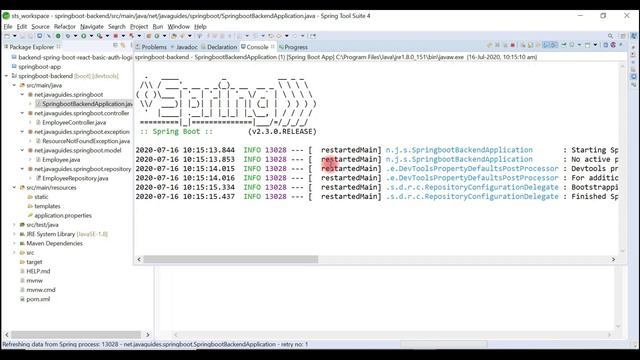Click the Remove Launch icon in Console
This screenshot has height=360, width=640.
point(497,45)
